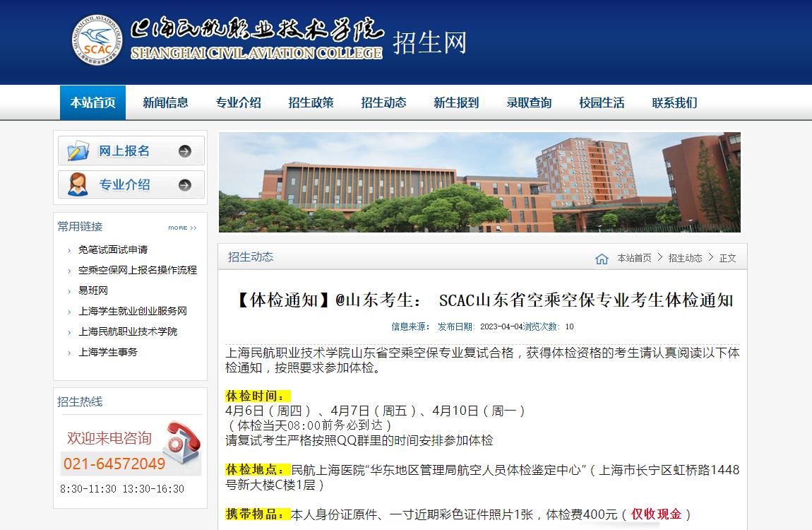Click the SHANGHAI CIVIL AVIATION COLLEGE title
The image size is (812, 530).
pyautogui.click(x=256, y=53)
